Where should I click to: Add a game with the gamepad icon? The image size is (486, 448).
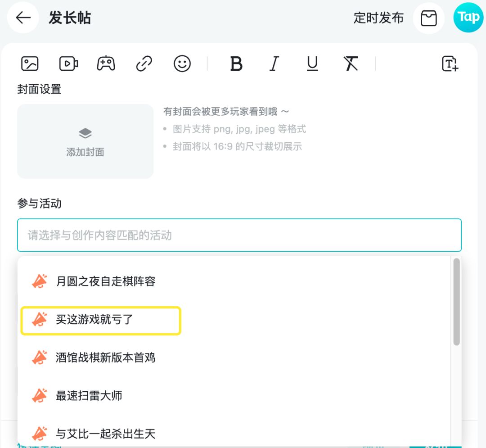coord(106,63)
